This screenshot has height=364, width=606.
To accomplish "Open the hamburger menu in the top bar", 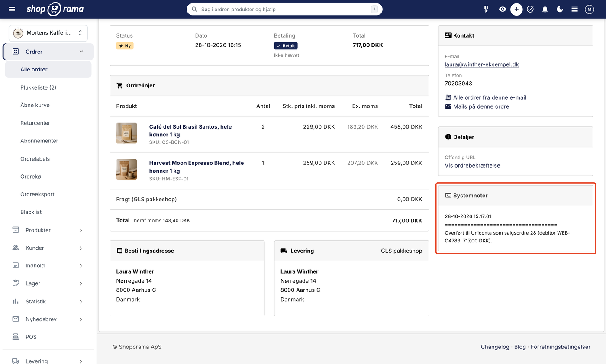I will (x=12, y=9).
